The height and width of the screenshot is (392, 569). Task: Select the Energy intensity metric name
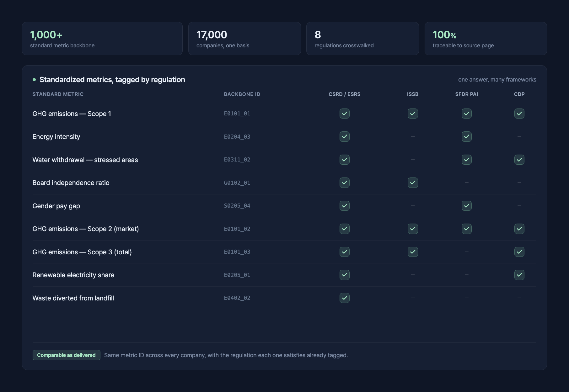click(56, 137)
